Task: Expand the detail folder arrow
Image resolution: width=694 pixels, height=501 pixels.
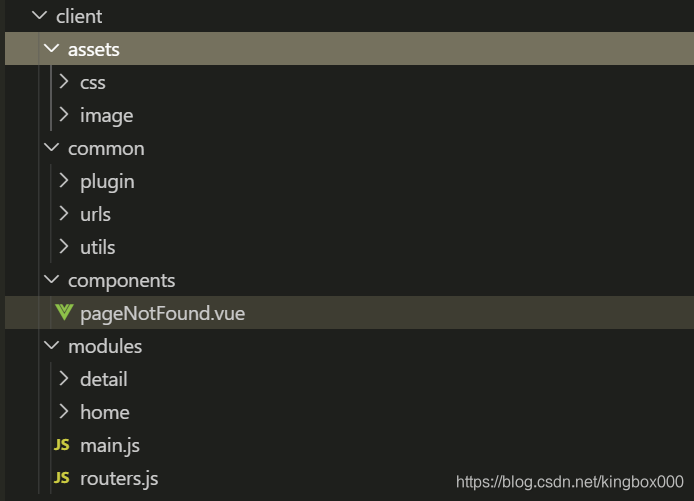Action: [64, 378]
